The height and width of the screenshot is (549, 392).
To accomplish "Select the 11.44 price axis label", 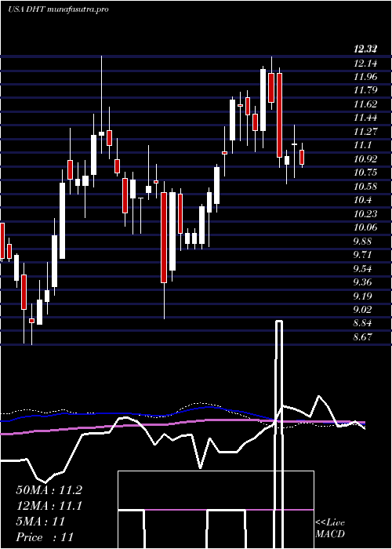I will (365, 118).
